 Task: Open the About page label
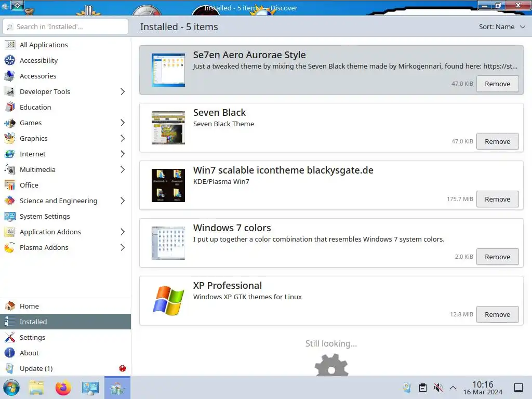[29, 353]
